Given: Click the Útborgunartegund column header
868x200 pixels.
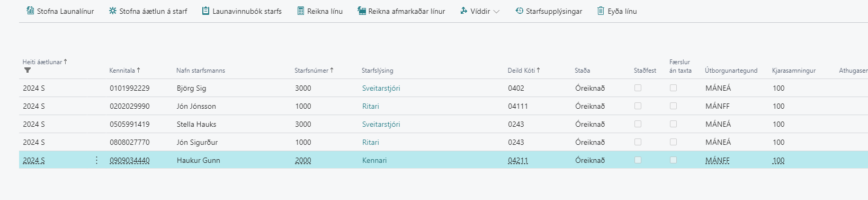Looking at the screenshot, I should coord(731,70).
